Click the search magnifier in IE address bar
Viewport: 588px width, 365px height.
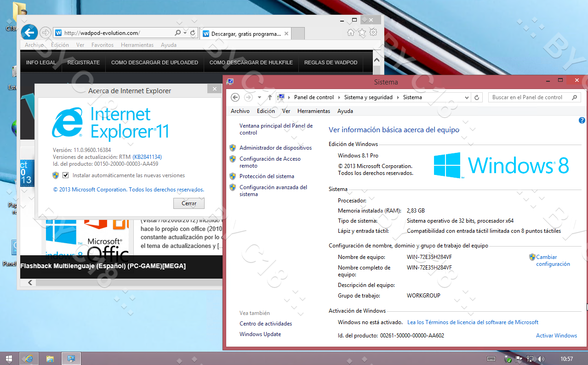point(178,33)
